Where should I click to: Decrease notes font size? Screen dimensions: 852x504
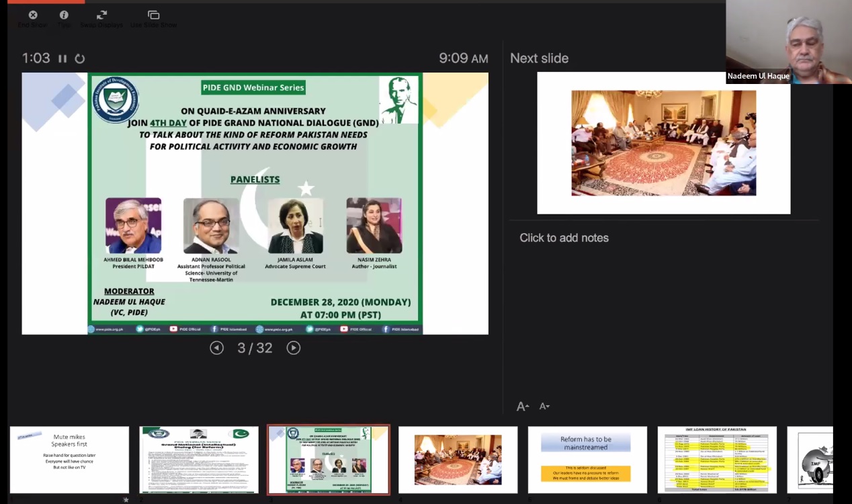[x=544, y=406]
